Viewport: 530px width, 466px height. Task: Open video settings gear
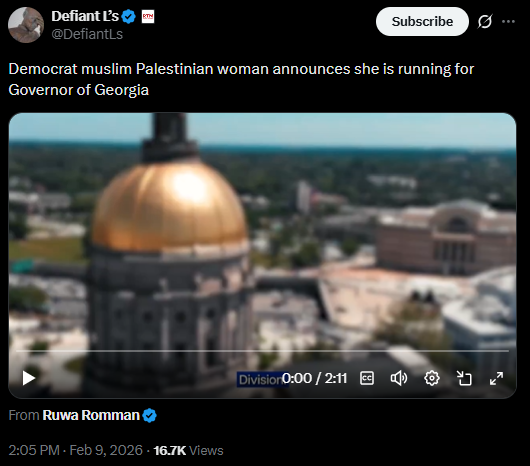coord(432,378)
